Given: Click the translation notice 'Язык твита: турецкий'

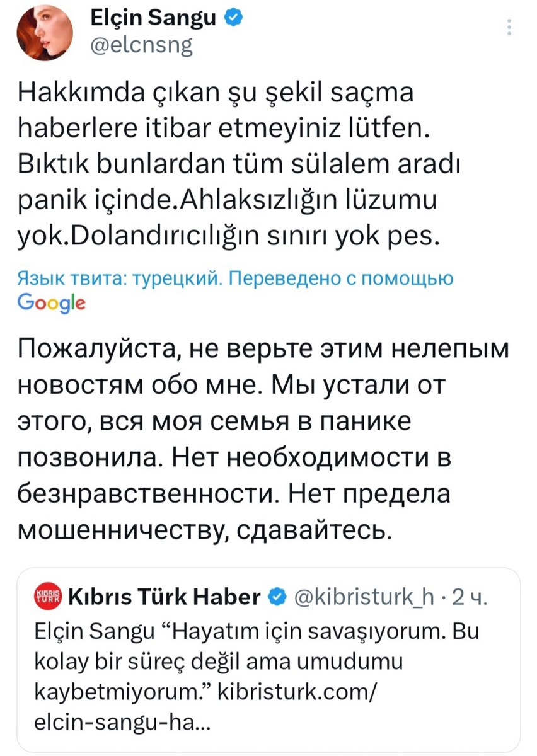Looking at the screenshot, I should coord(104,278).
